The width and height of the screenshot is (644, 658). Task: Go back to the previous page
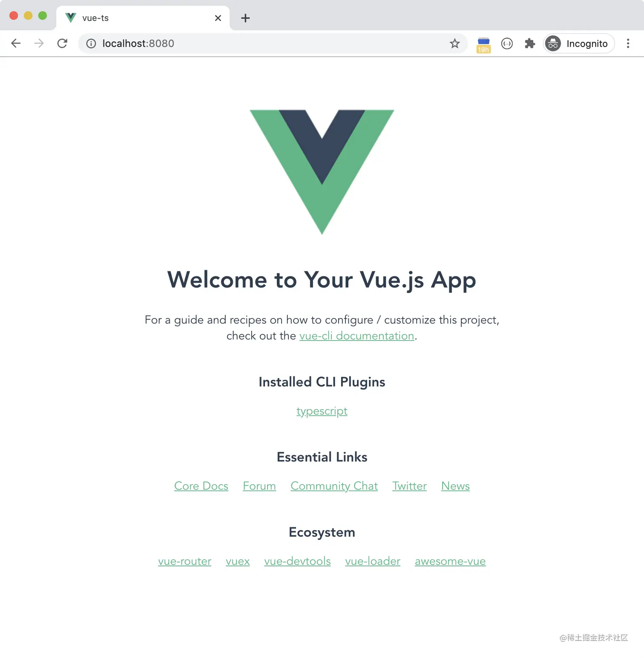tap(16, 43)
